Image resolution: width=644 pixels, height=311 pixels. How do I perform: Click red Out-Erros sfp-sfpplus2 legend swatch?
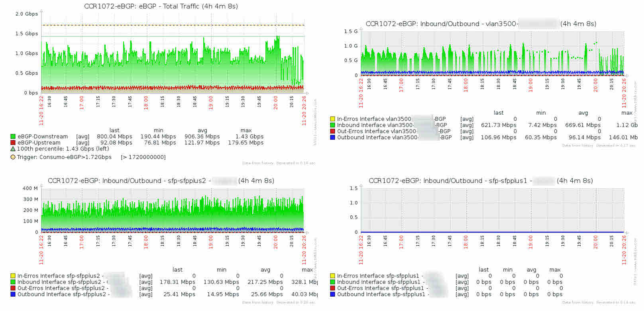[13, 288]
